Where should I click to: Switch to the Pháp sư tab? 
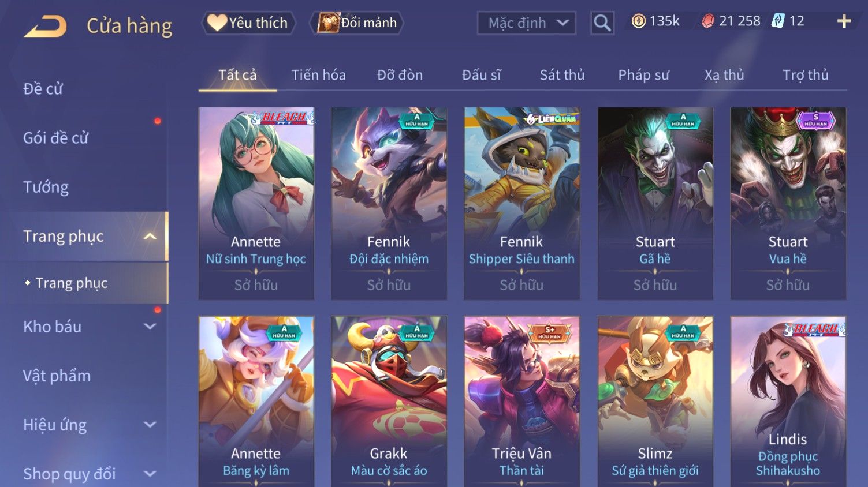643,75
